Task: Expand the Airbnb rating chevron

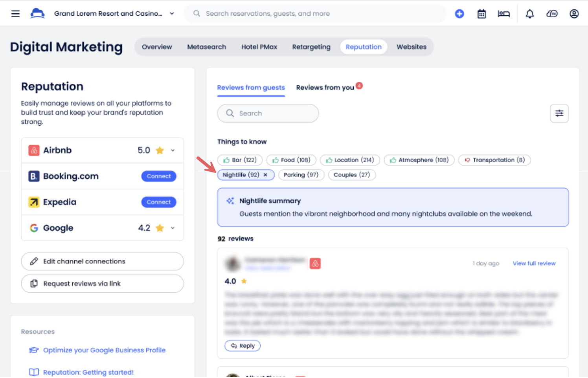Action: click(x=173, y=150)
